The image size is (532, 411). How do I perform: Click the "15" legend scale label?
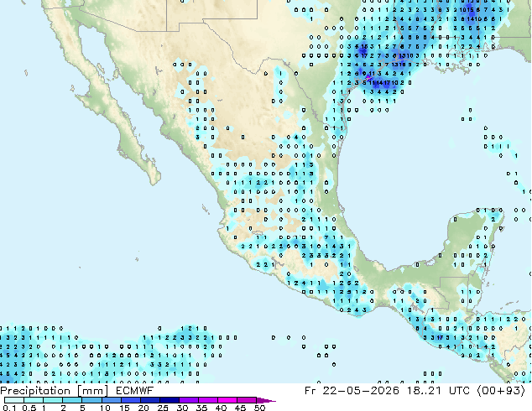tap(124, 408)
